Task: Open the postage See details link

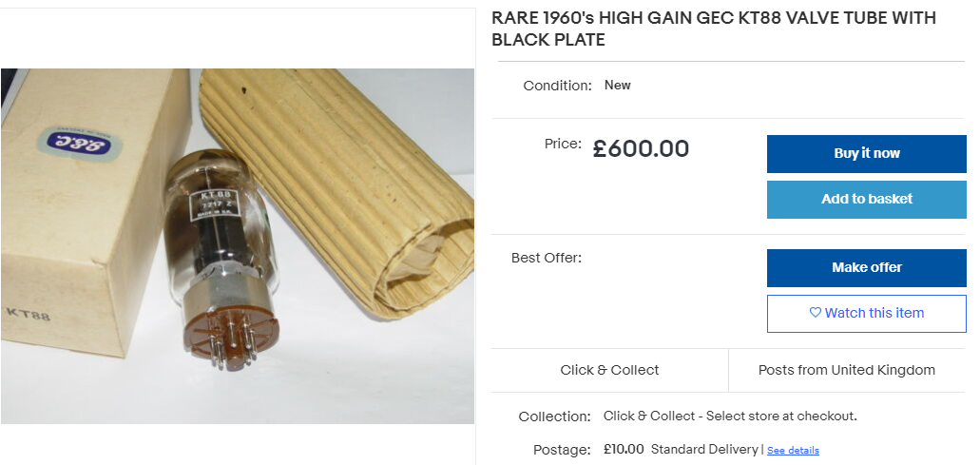Action: (793, 450)
